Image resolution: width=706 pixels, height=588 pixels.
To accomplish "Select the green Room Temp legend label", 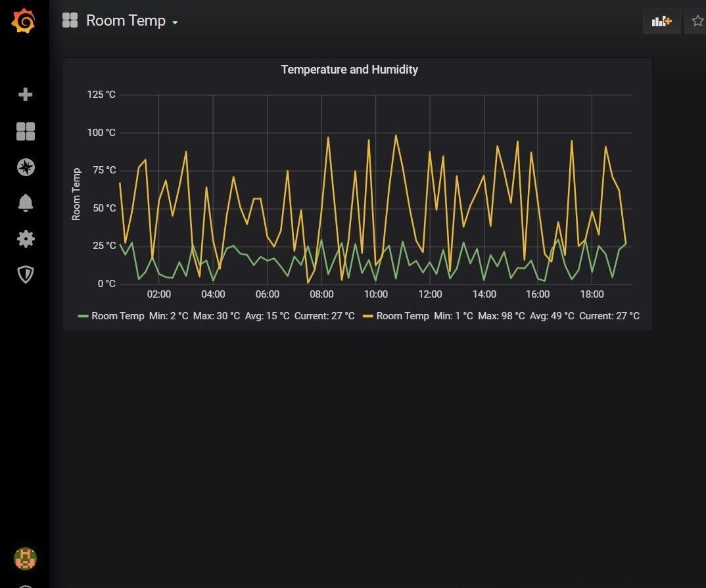I will pos(117,316).
